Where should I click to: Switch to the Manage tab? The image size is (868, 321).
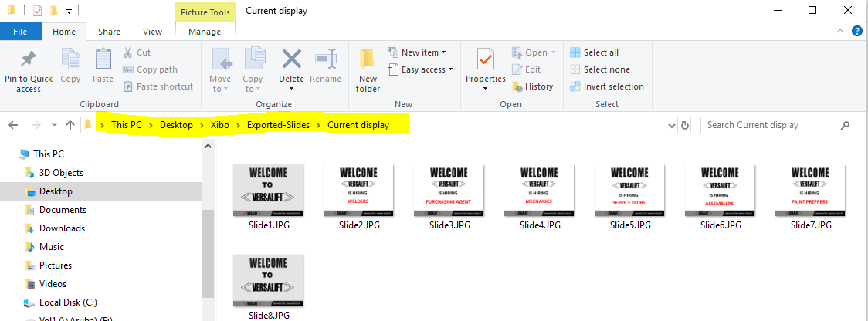click(205, 32)
